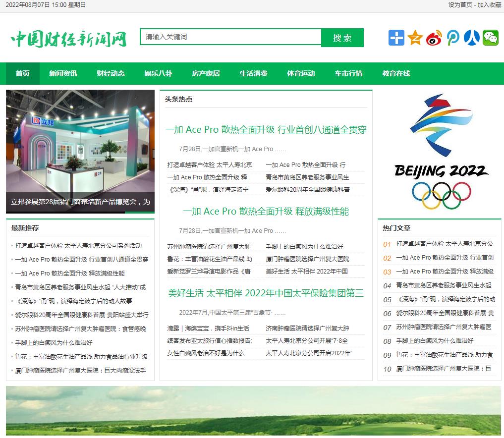Open headline 美好生活 太平相伴 2022年中国太平保险集团
The height and width of the screenshot is (438, 504).
(266, 293)
